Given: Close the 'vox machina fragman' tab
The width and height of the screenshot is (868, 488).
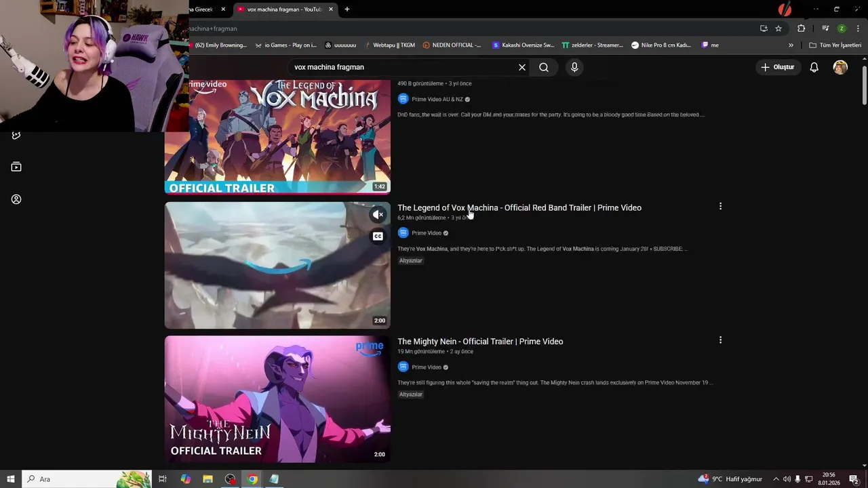Looking at the screenshot, I should [331, 9].
